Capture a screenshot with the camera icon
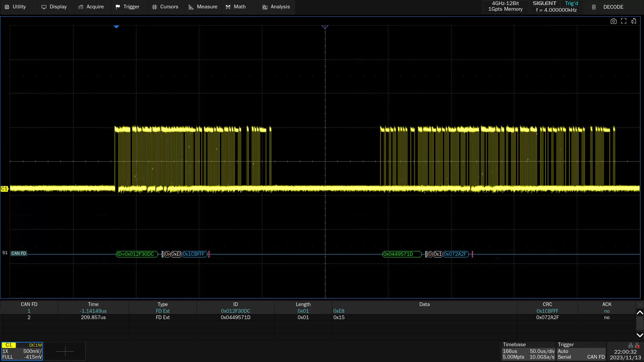Image resolution: width=644 pixels, height=362 pixels. pos(614,21)
